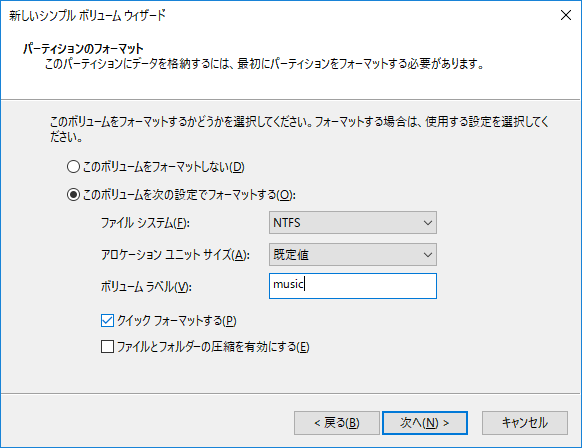Click the アロケーション ユニット サイズ(A): label

[x=175, y=255]
